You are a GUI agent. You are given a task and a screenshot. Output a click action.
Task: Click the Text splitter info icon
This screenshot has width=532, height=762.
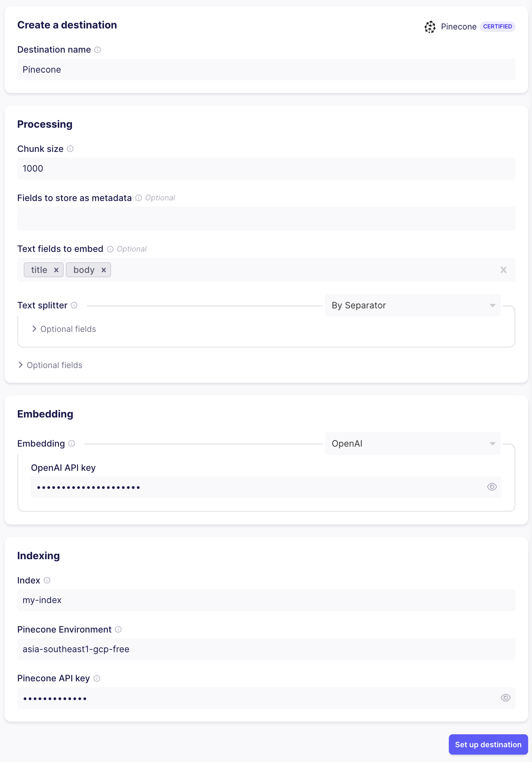[x=74, y=306]
